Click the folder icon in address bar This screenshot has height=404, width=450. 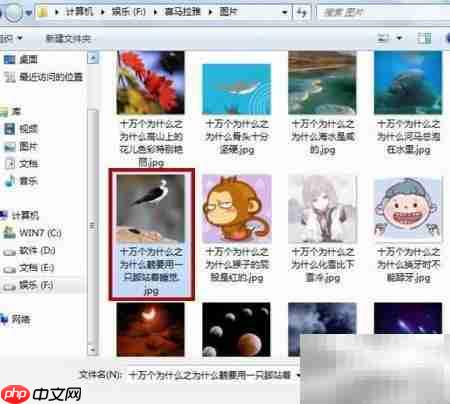[43, 12]
